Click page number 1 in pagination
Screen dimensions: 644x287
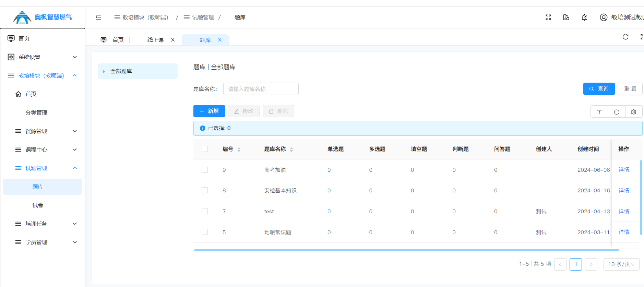[576, 264]
